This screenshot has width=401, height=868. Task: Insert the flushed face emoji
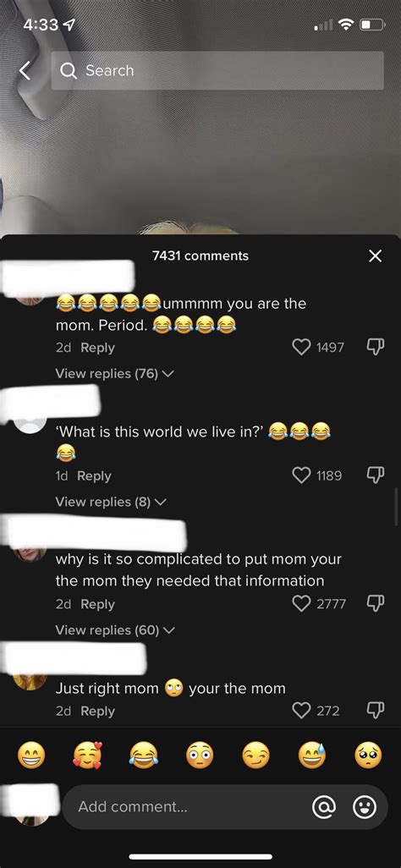(x=200, y=755)
